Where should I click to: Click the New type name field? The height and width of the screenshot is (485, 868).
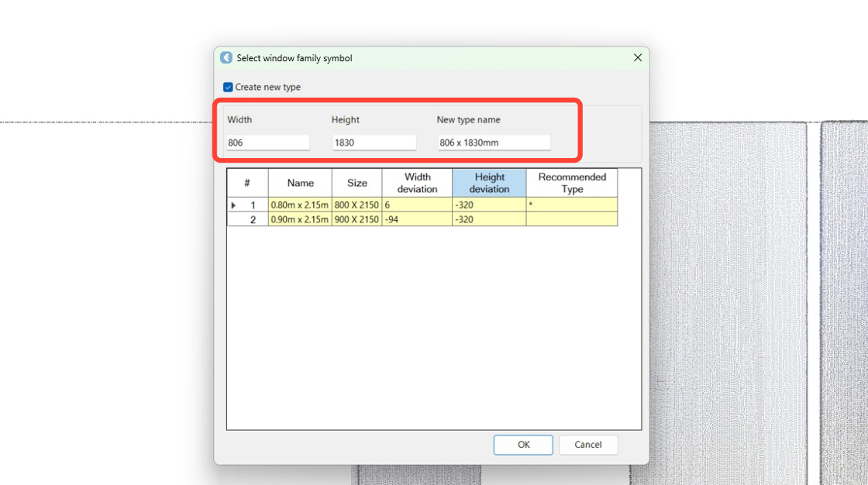tap(494, 143)
